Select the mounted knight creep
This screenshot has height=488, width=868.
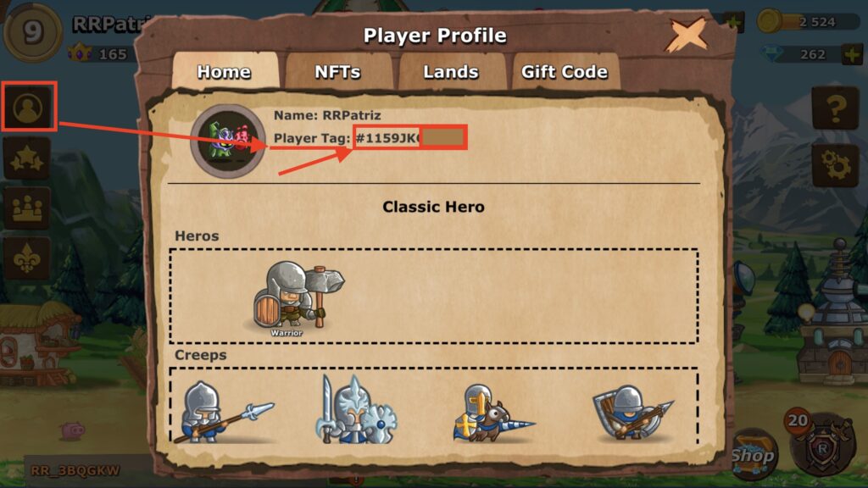click(x=492, y=413)
